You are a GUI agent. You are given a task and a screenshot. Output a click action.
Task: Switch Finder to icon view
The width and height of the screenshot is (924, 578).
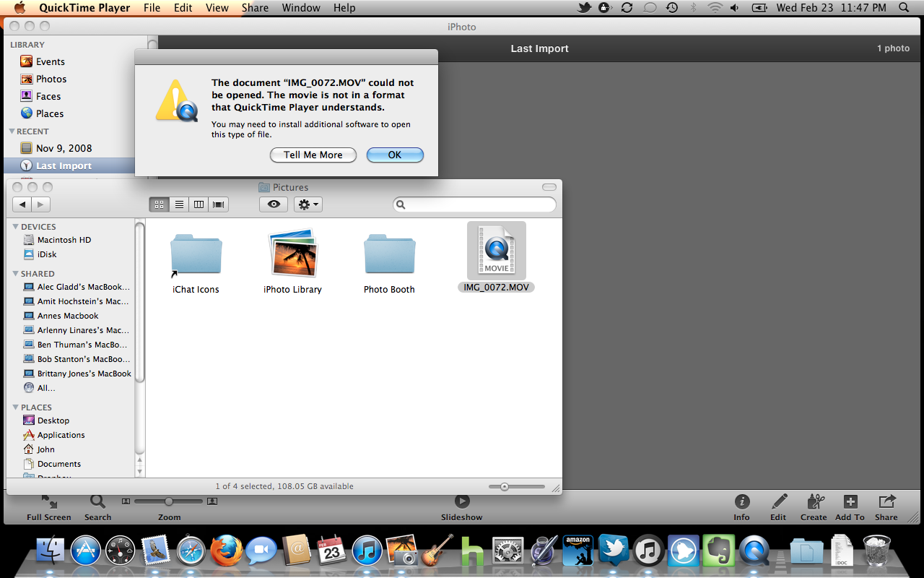coord(159,204)
